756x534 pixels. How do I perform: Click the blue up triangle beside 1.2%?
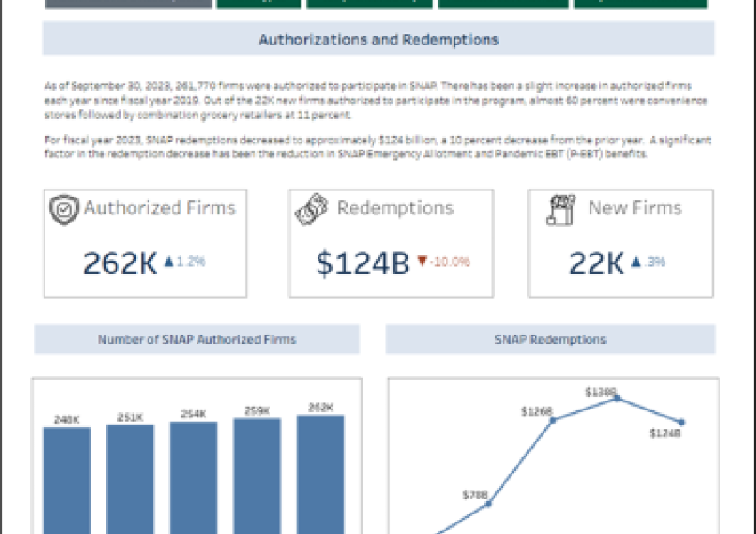click(169, 262)
